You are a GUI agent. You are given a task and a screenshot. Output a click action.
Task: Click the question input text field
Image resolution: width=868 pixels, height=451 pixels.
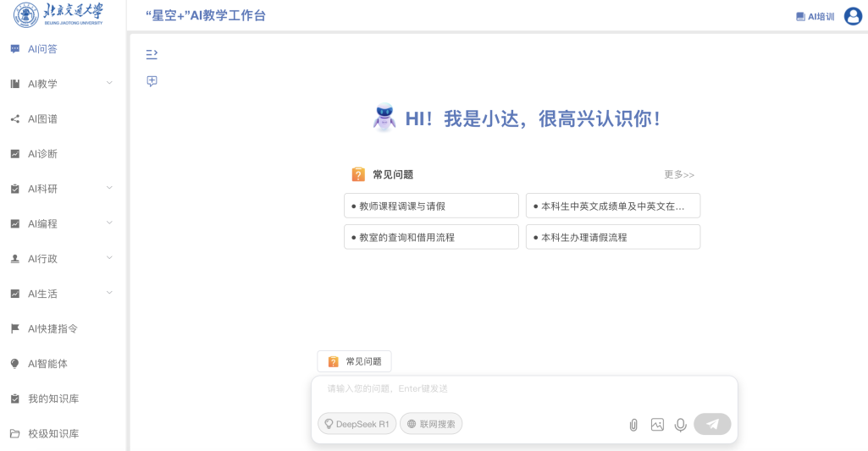[523, 389]
